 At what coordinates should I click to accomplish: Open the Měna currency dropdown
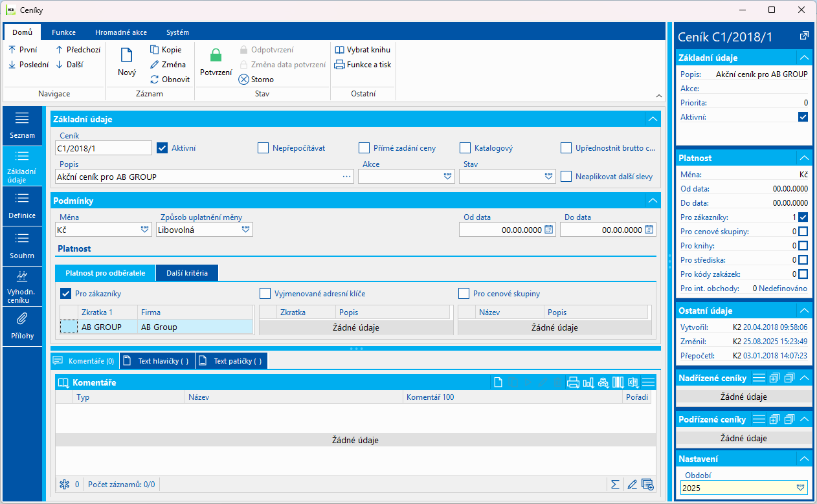coord(144,229)
